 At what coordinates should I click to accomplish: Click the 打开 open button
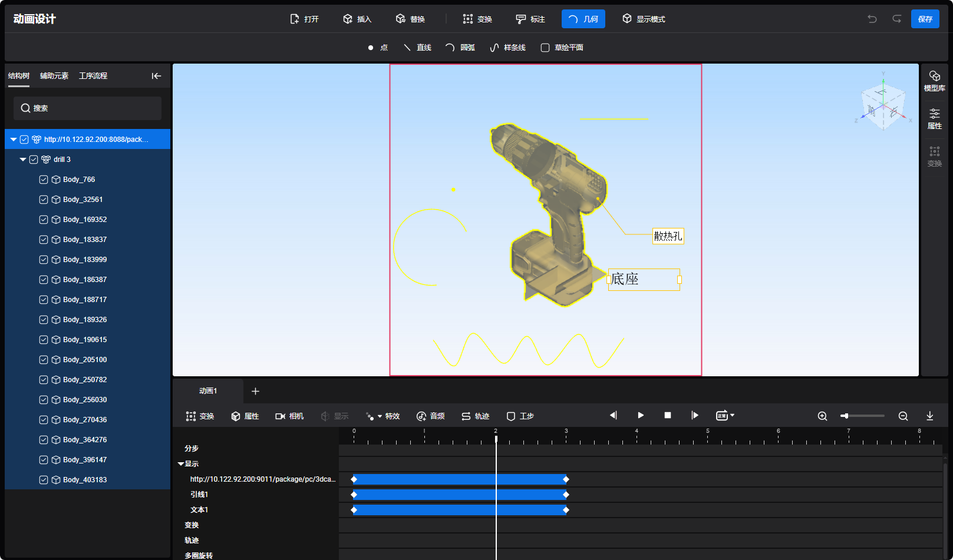tap(305, 19)
